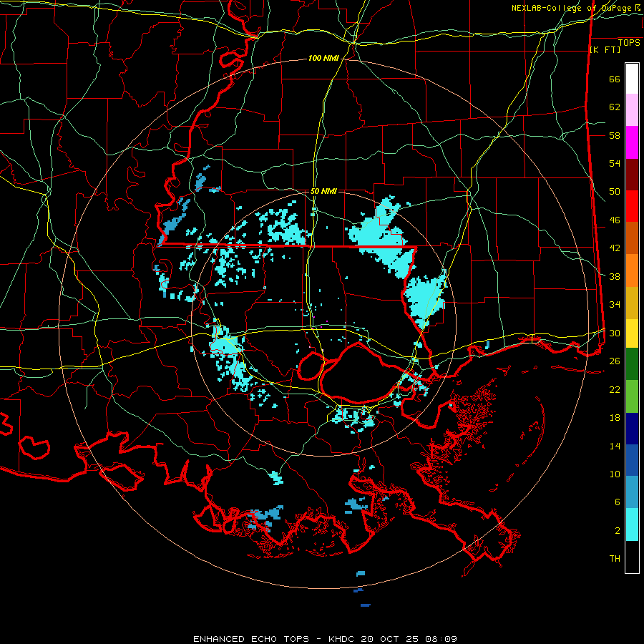The height and width of the screenshot is (644, 644).
Task: Select the magenta legend color swatch
Action: pyautogui.click(x=632, y=142)
